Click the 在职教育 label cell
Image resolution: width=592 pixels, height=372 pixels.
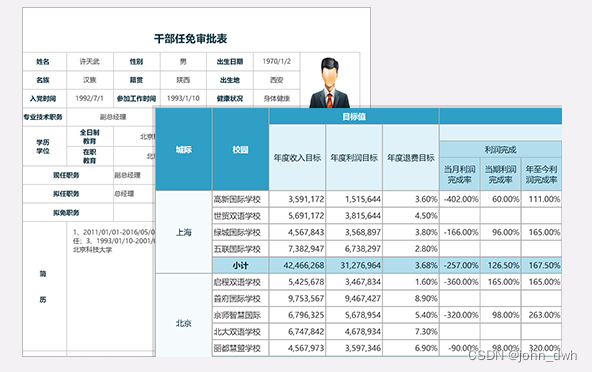pos(89,156)
